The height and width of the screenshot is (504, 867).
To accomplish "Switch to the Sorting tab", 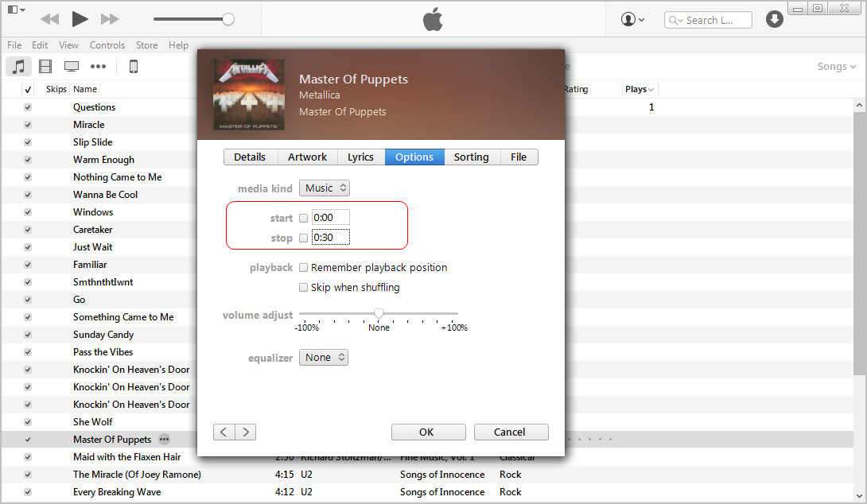I will coord(472,157).
